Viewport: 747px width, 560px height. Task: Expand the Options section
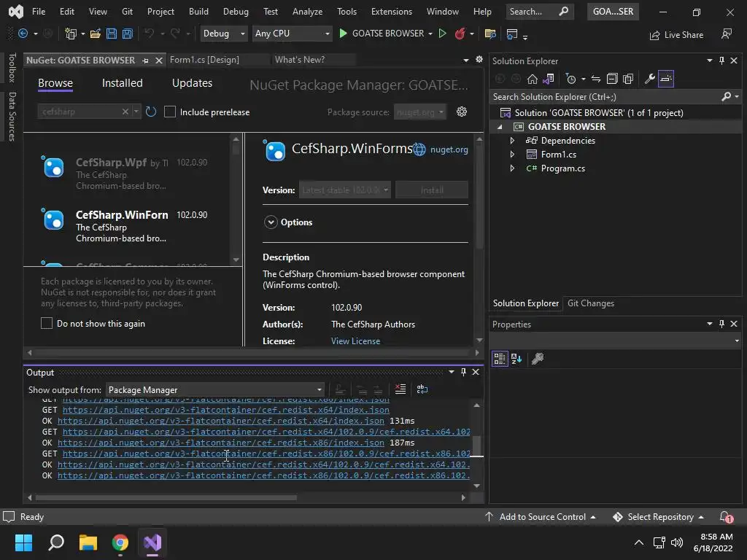pyautogui.click(x=271, y=222)
